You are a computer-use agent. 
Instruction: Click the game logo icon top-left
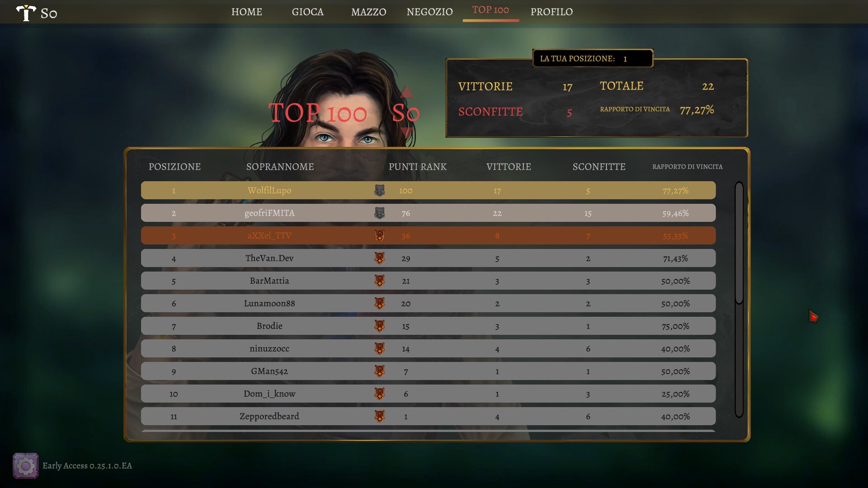click(26, 13)
